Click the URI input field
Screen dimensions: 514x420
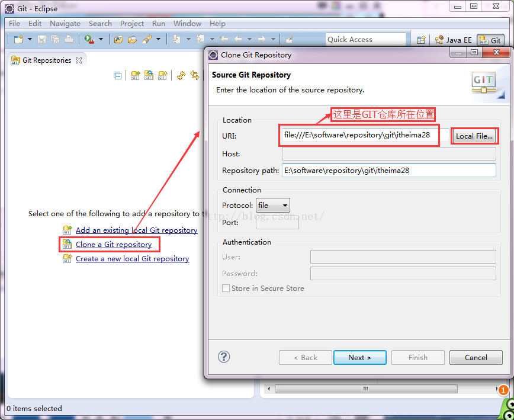coord(365,135)
